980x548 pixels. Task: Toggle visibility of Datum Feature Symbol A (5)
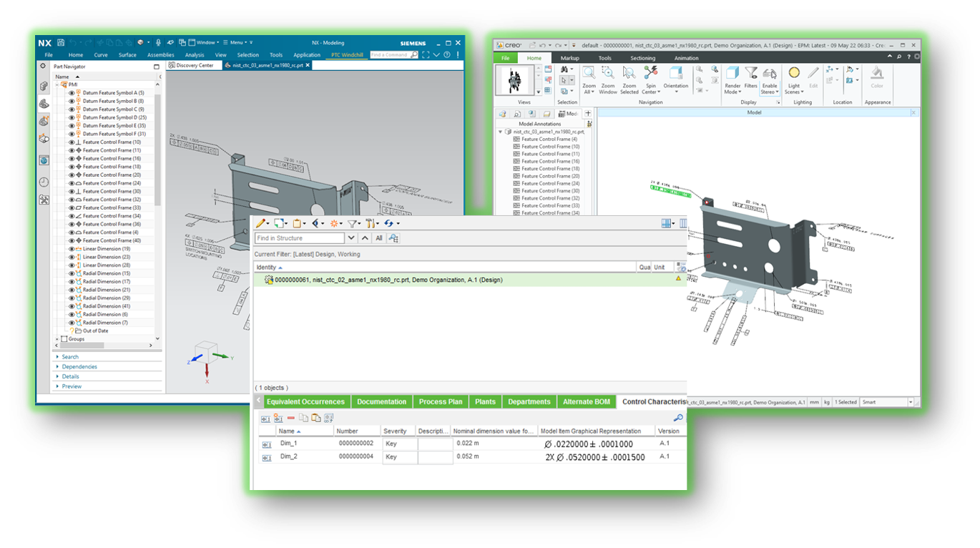(x=72, y=93)
